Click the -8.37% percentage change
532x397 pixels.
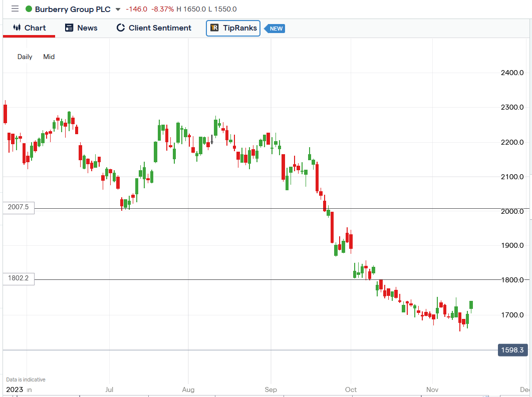162,9
